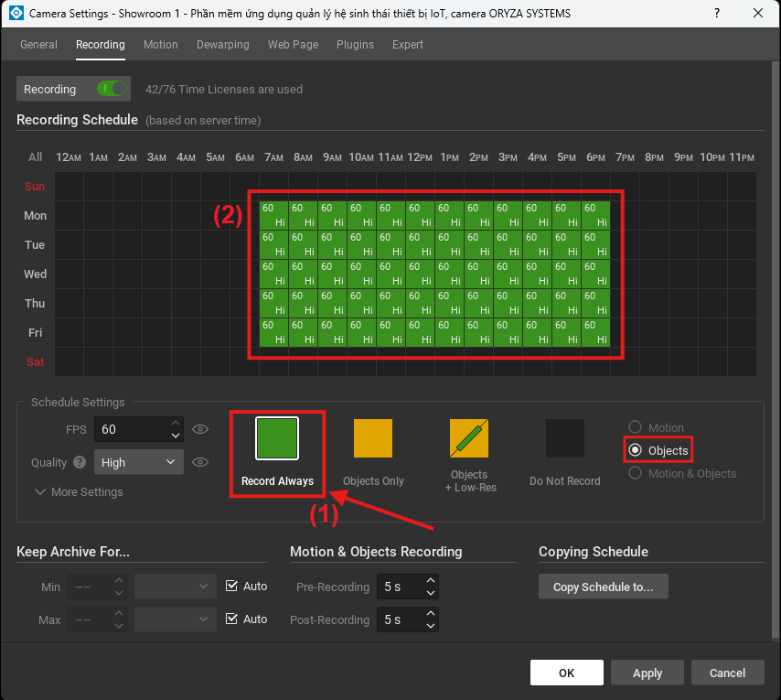
Task: Uncheck the Min archive Auto checkbox
Action: pos(231,586)
